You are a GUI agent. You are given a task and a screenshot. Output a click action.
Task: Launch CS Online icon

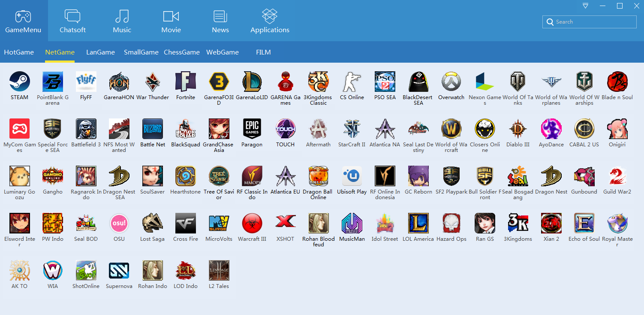pos(352,82)
